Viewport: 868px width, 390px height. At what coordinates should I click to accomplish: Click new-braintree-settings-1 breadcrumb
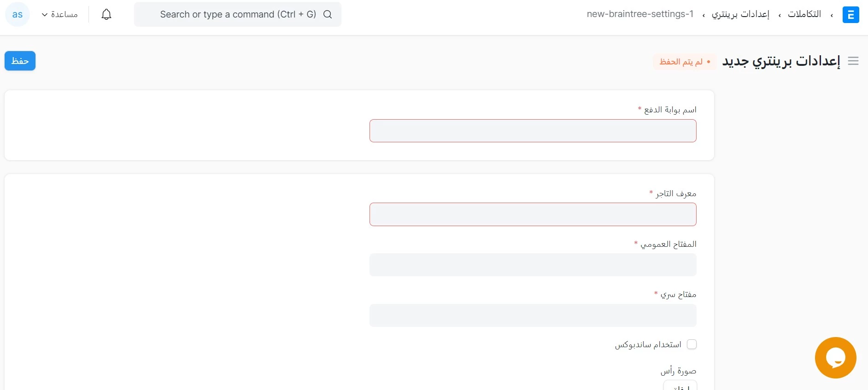[640, 14]
